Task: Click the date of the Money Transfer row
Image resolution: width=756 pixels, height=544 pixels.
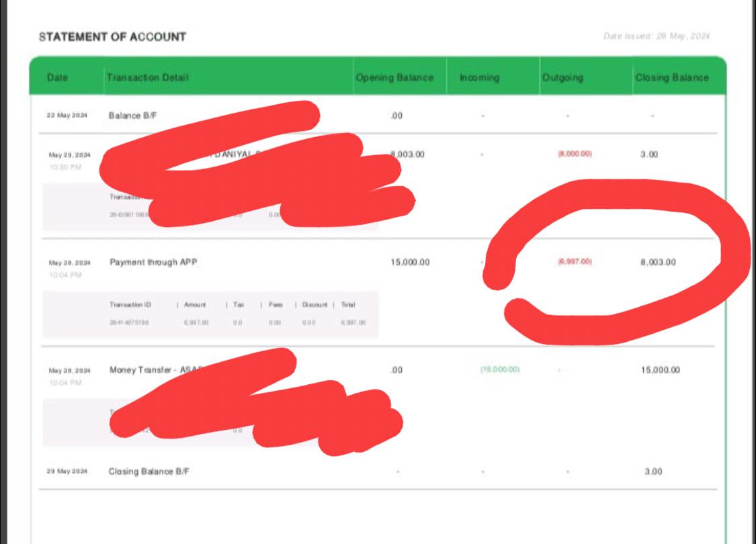Action: point(69,371)
